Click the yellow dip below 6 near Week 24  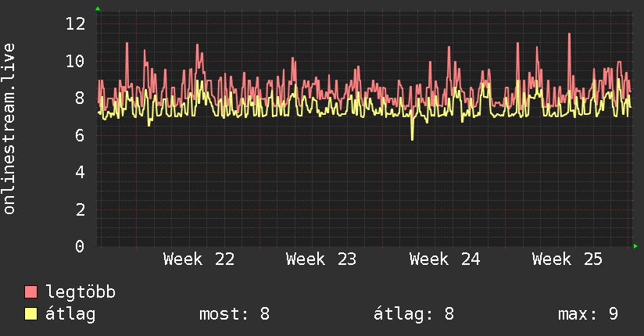point(413,134)
